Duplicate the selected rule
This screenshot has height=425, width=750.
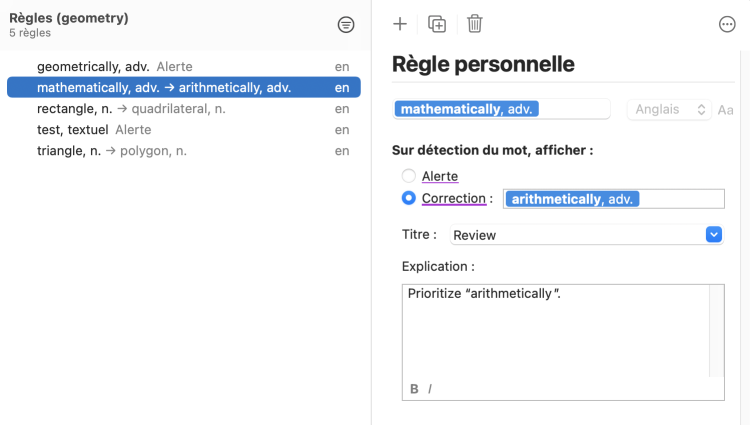[437, 24]
